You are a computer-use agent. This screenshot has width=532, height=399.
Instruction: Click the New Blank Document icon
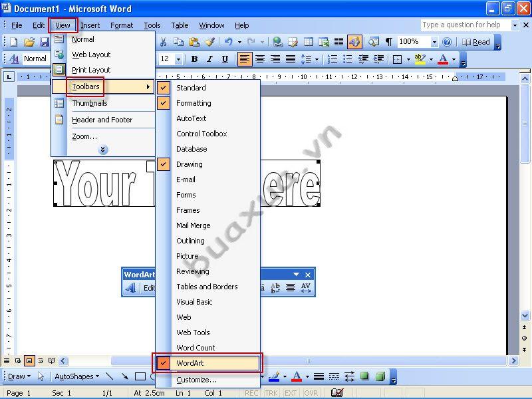[x=13, y=42]
